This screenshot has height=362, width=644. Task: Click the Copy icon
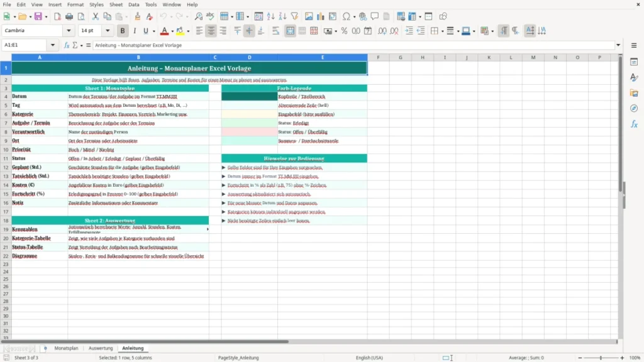[x=107, y=16]
